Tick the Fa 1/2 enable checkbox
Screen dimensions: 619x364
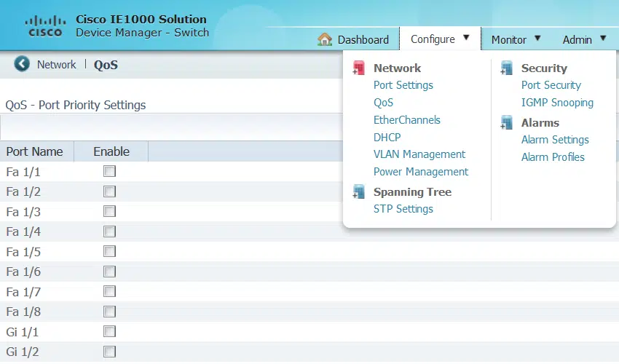[109, 191]
